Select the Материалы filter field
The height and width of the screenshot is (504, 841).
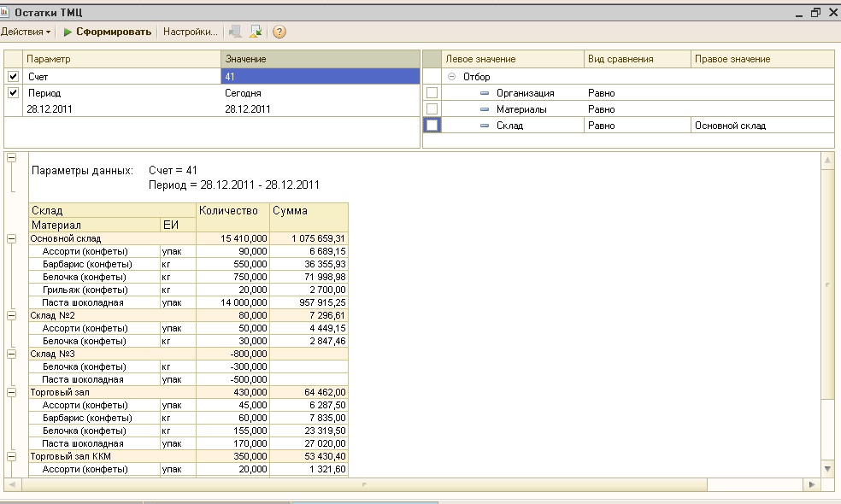coord(521,109)
